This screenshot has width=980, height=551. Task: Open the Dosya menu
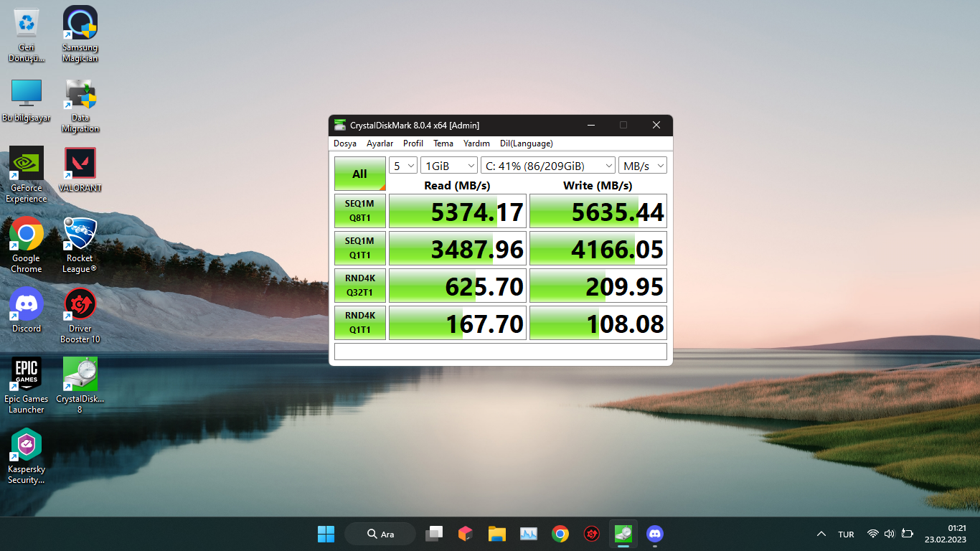tap(345, 143)
